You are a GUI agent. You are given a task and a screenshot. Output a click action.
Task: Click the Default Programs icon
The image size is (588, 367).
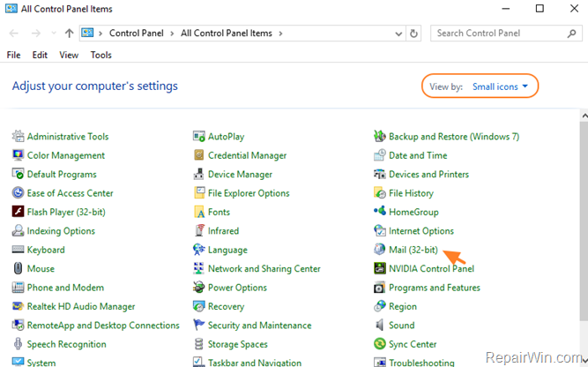point(18,174)
